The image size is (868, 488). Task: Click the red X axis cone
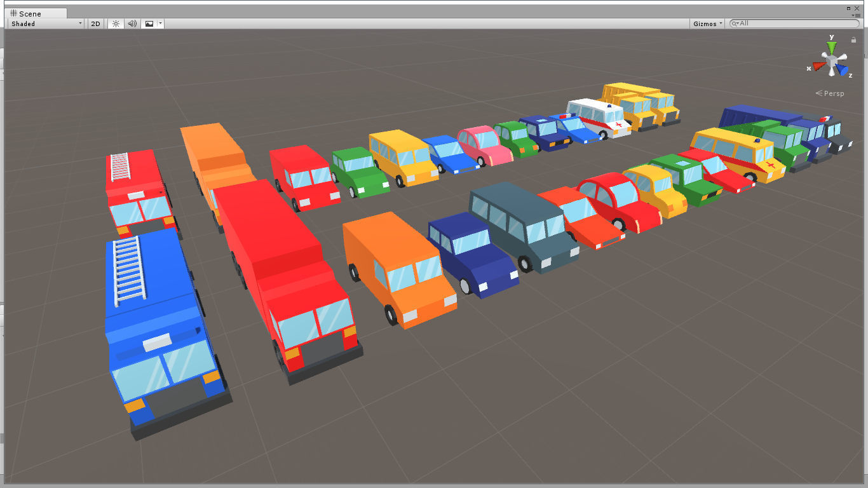[819, 66]
